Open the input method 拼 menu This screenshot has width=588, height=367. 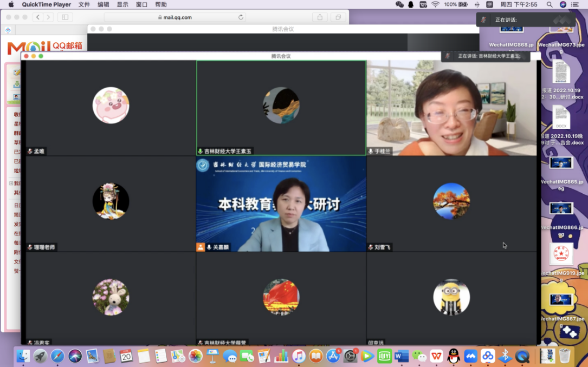489,4
